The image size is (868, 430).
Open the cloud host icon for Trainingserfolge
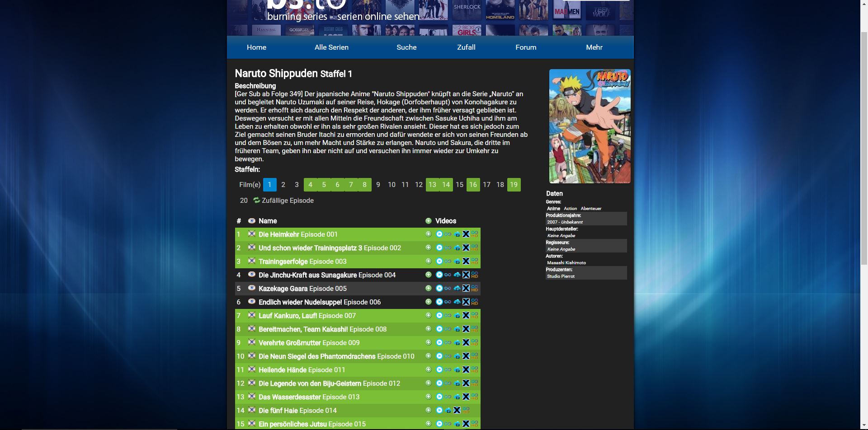457,261
